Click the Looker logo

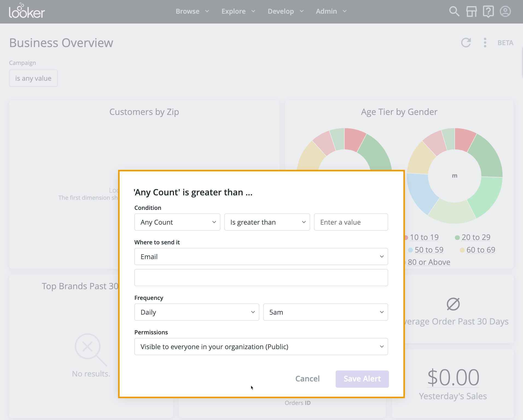click(27, 11)
